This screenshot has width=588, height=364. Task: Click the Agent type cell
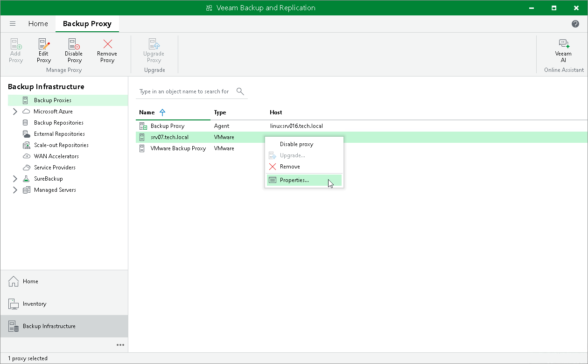(x=222, y=126)
